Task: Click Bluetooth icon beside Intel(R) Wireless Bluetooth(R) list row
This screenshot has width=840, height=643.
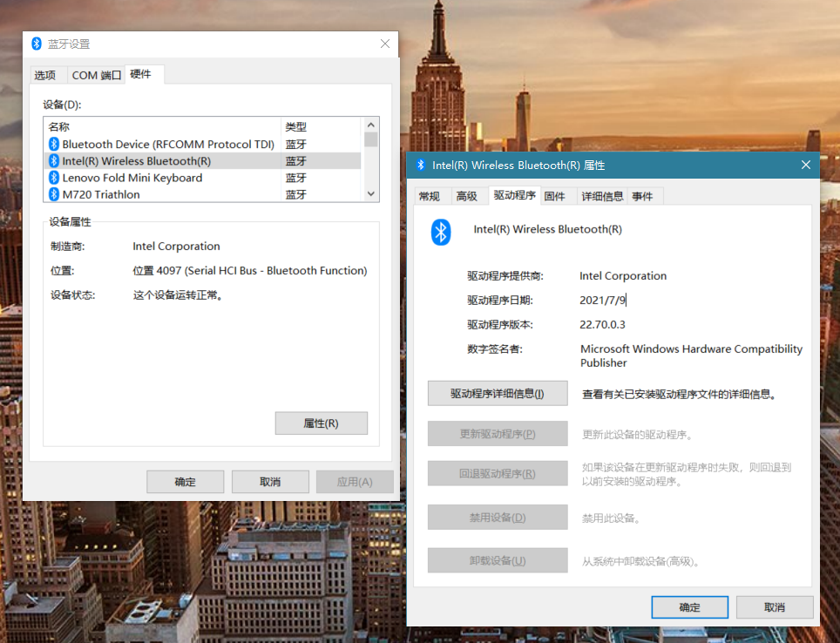Action: (53, 160)
